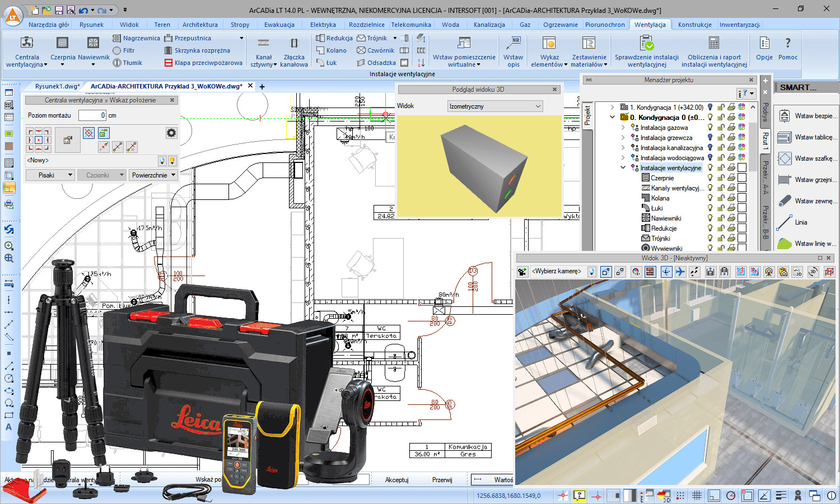Insert an Odsadzka fitting
840x504 pixels.
pyautogui.click(x=376, y=63)
